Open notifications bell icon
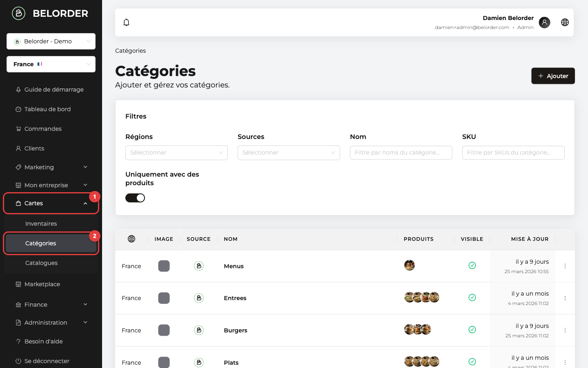Screen dimensions: 588x368 point(127,22)
